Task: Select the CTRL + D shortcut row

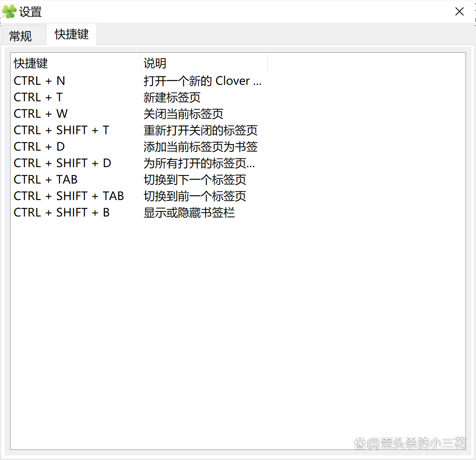Action: [139, 146]
